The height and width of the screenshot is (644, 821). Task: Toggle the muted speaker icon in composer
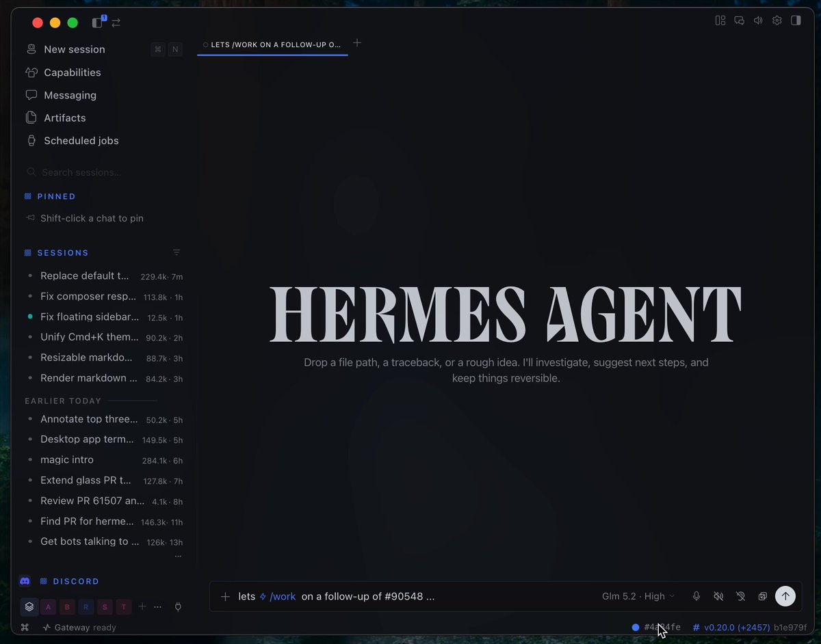[718, 596]
